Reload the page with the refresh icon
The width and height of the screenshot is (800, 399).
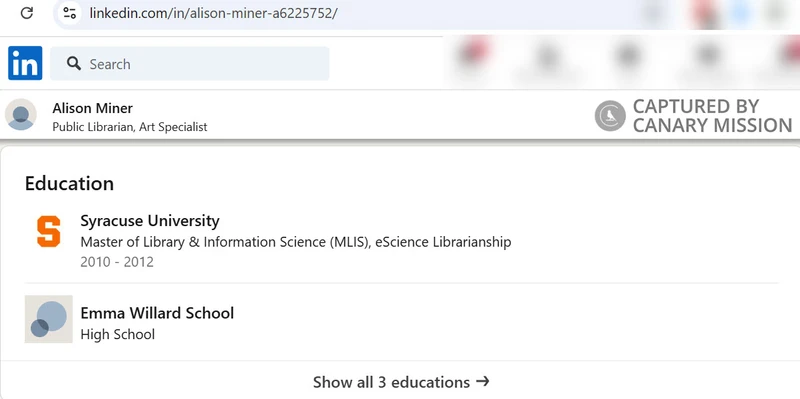coord(27,13)
